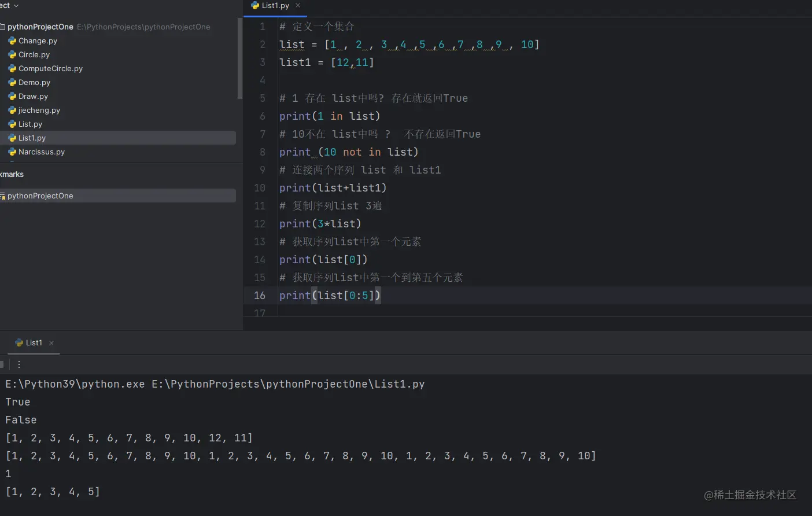Image resolution: width=812 pixels, height=516 pixels.
Task: Click the console command line with List1.py path
Action: (x=215, y=384)
